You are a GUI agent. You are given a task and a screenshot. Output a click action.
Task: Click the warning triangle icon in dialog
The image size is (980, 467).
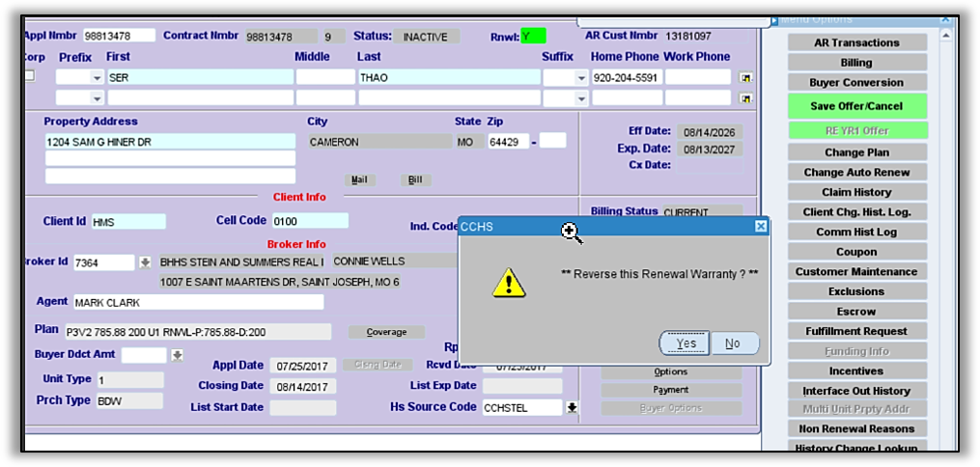pyautogui.click(x=509, y=283)
